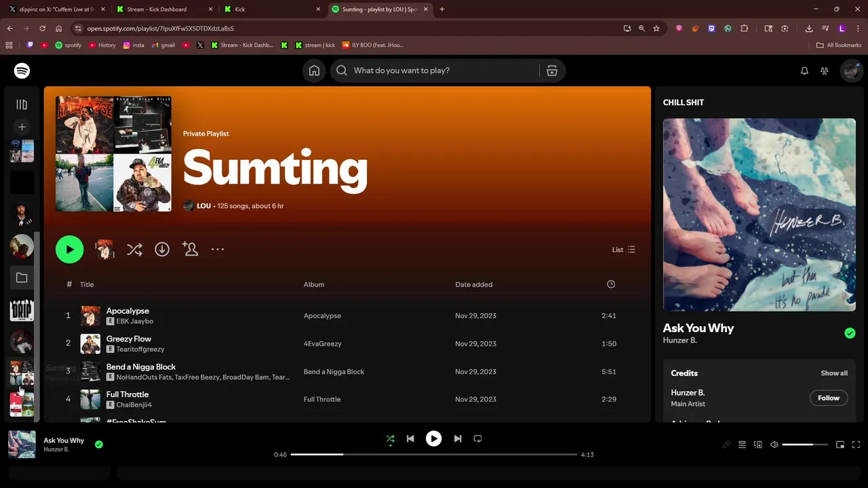This screenshot has width=868, height=488.
Task: Click the Spotify logo
Action: [x=22, y=70]
